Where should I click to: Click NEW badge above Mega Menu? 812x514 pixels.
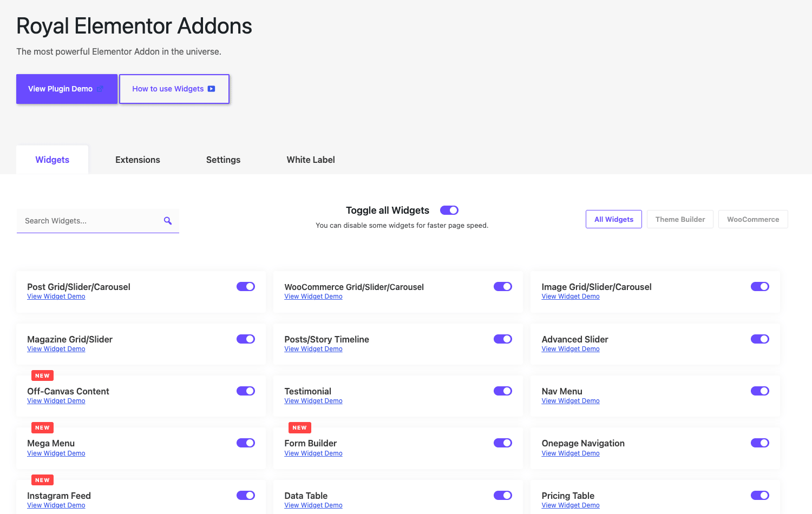point(42,427)
